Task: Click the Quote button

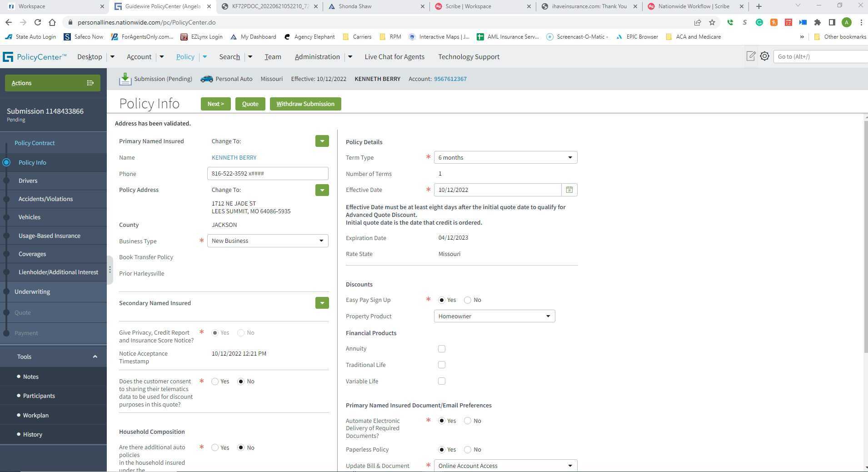Action: coord(250,104)
